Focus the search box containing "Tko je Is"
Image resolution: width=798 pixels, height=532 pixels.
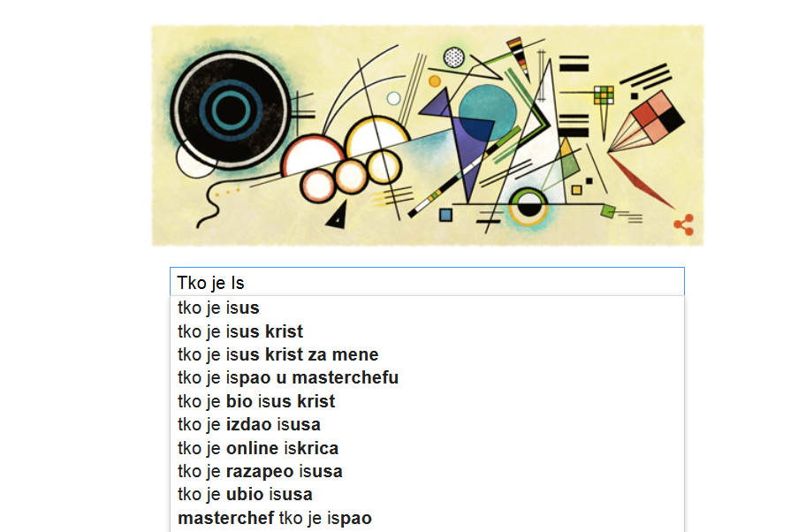coord(427,282)
